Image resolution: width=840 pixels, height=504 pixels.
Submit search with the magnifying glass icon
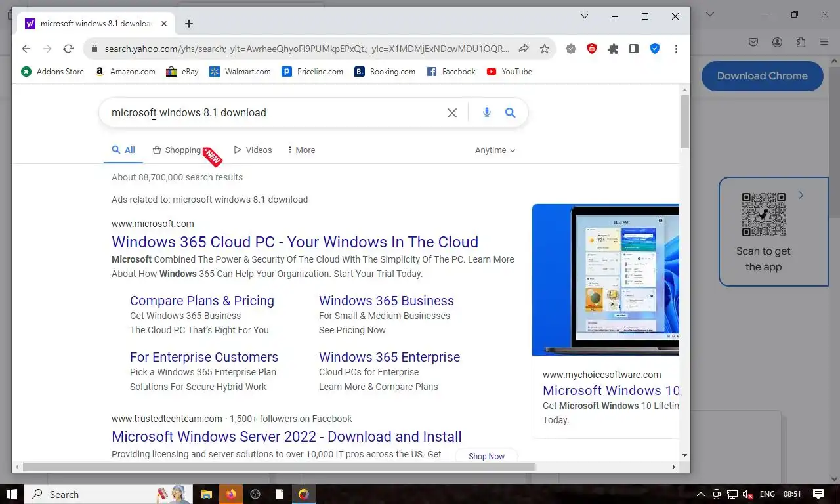511,113
